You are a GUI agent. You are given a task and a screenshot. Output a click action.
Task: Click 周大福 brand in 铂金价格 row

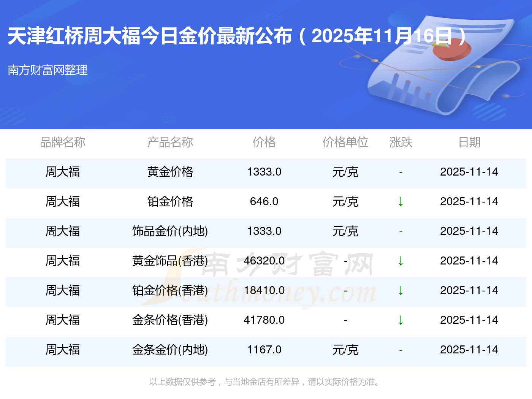point(63,201)
